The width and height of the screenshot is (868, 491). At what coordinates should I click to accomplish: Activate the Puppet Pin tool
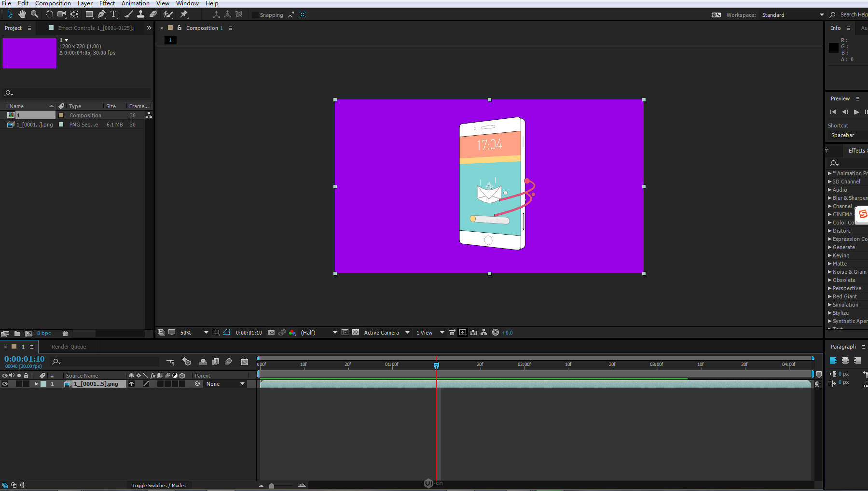(x=184, y=14)
